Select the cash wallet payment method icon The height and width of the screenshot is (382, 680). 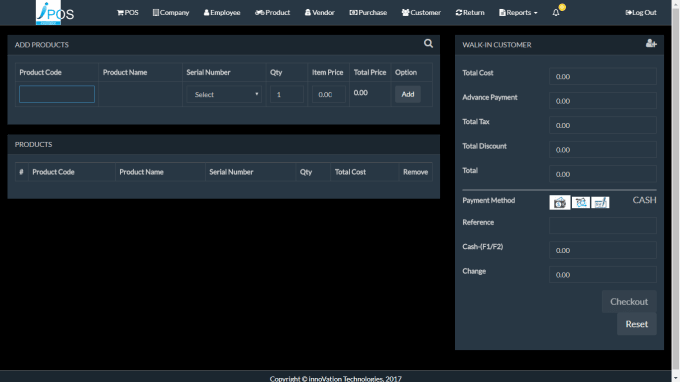coord(560,202)
